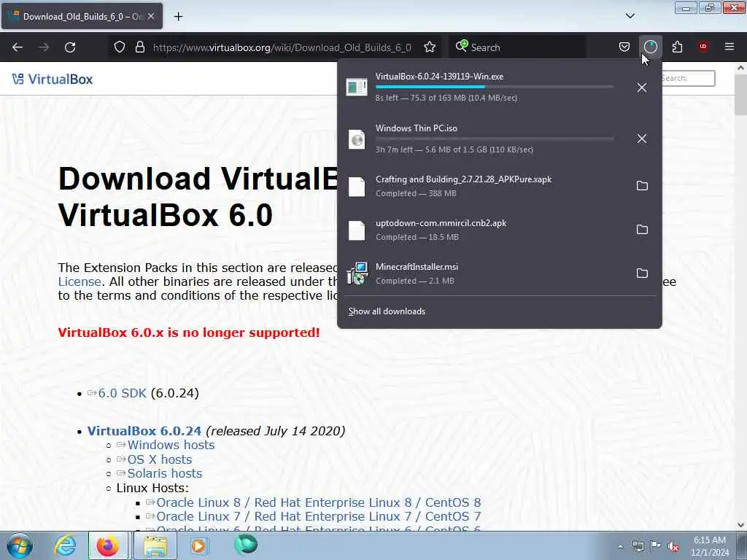Open the License link in the paragraph
This screenshot has width=747, height=560.
(x=79, y=281)
